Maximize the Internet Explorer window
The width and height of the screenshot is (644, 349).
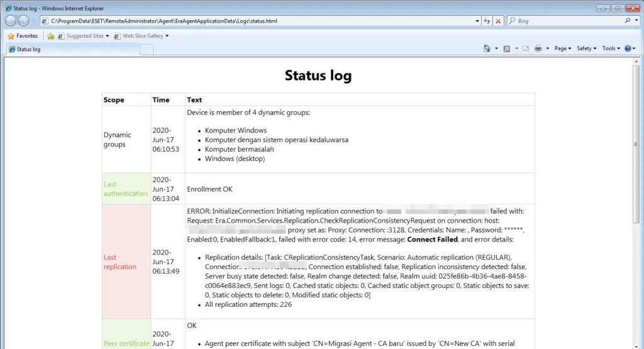click(618, 8)
